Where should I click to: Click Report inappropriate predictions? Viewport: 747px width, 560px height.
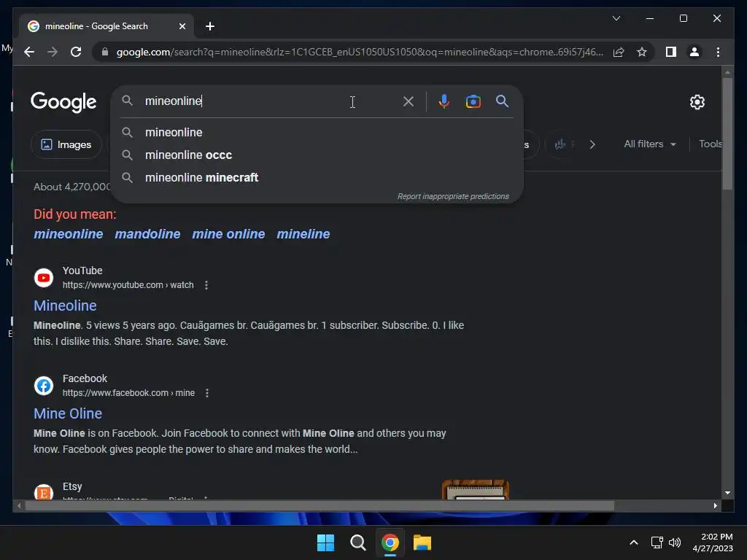click(x=453, y=196)
